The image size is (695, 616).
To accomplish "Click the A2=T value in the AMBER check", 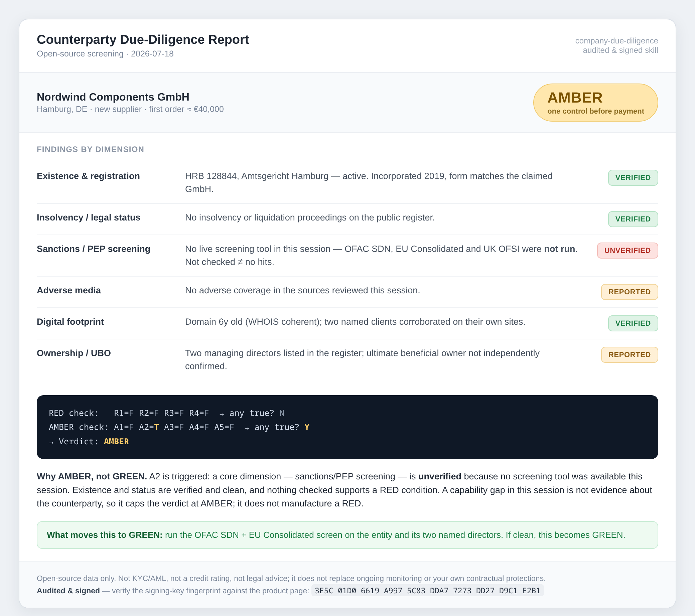I will pos(149,427).
